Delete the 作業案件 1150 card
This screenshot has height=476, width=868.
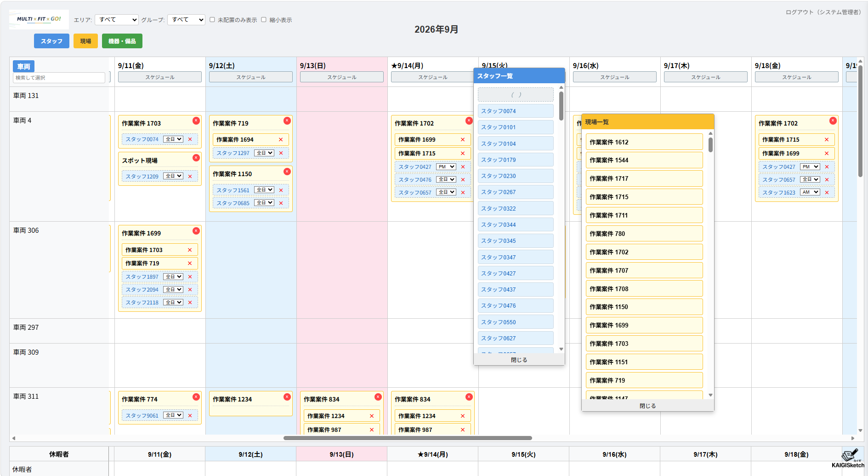(287, 172)
